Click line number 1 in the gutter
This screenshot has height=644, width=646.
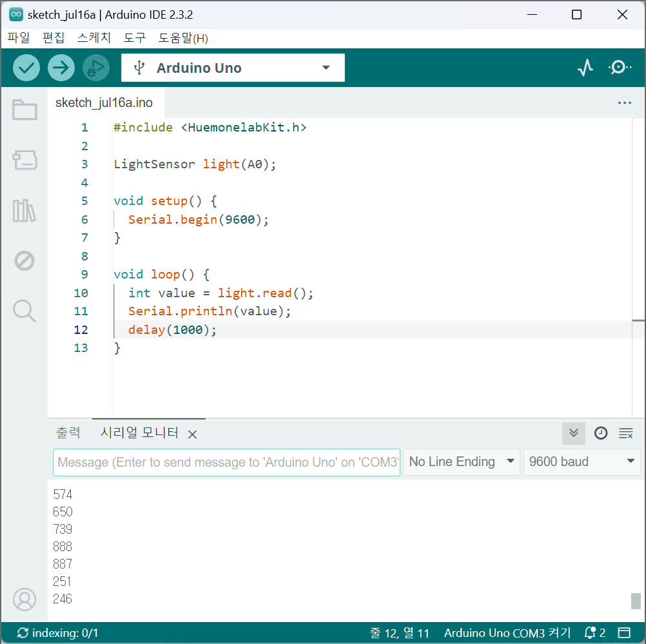[84, 127]
